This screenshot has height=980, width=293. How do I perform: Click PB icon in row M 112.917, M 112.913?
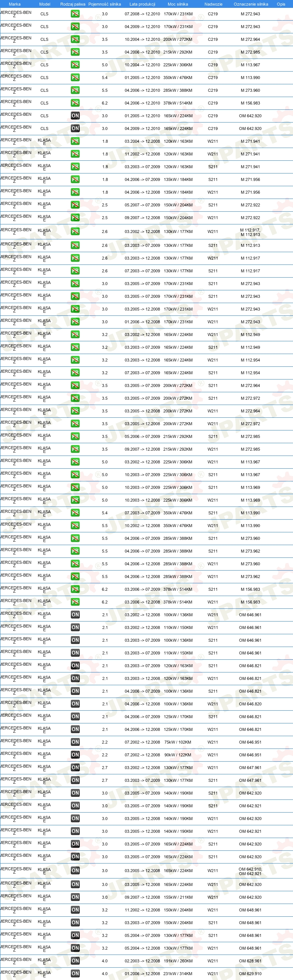(x=75, y=232)
